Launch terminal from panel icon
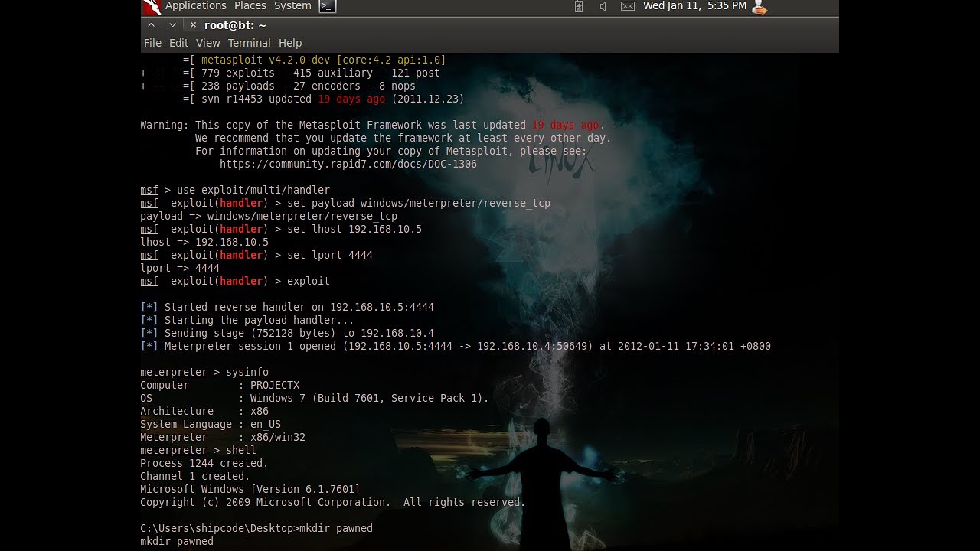 pos(328,6)
